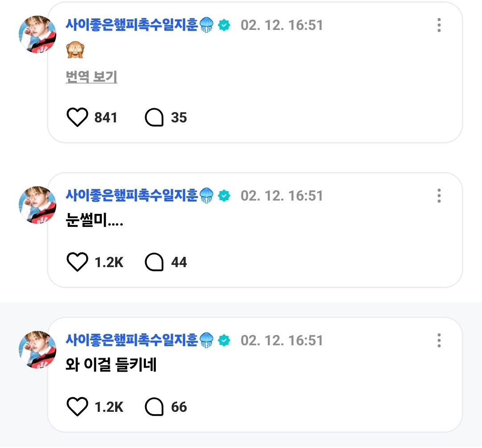
Task: Open more options for 와 이걸 들키네 post
Action: click(x=439, y=340)
